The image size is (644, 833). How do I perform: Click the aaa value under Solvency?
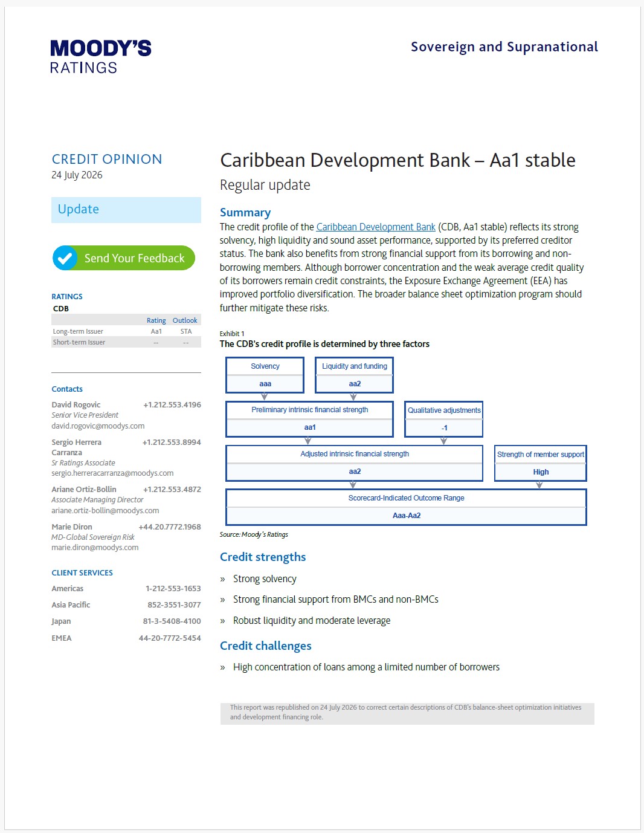coord(265,384)
